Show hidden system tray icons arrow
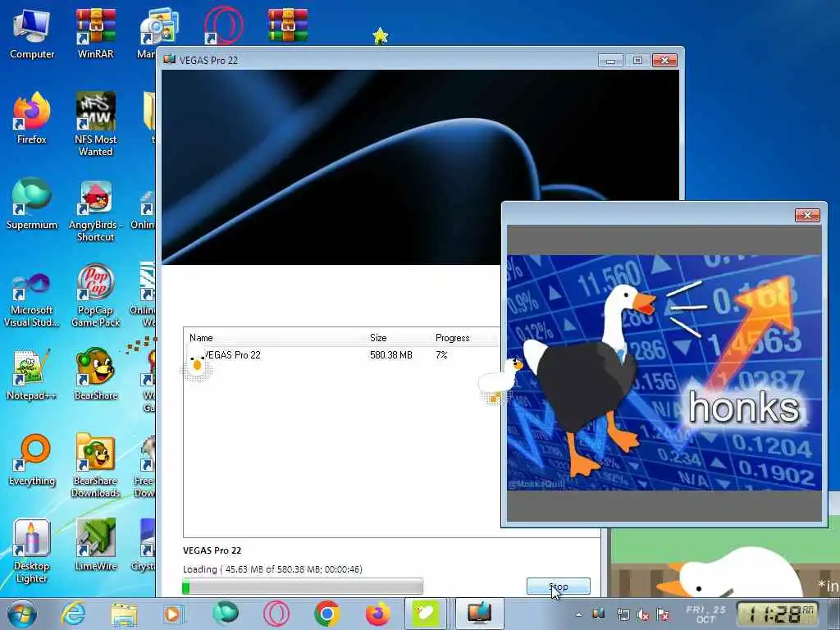Screen dimensions: 840x630 click(x=578, y=614)
